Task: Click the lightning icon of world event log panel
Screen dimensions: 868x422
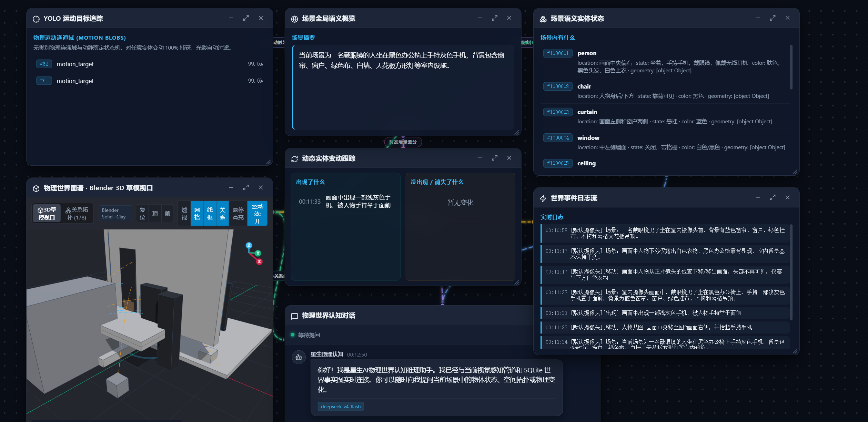Action: coord(543,198)
